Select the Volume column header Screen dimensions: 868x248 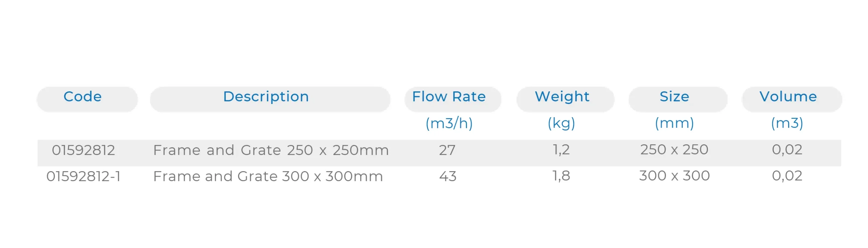click(x=788, y=97)
